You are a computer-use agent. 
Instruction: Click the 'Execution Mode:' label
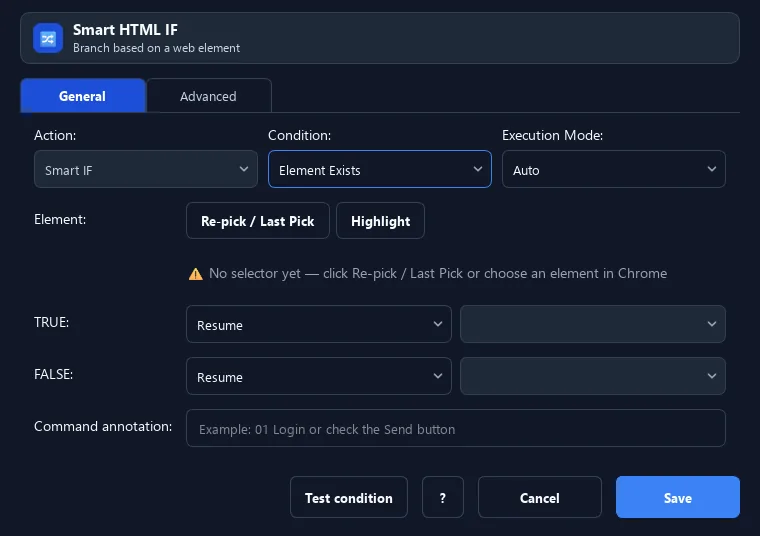coord(553,135)
